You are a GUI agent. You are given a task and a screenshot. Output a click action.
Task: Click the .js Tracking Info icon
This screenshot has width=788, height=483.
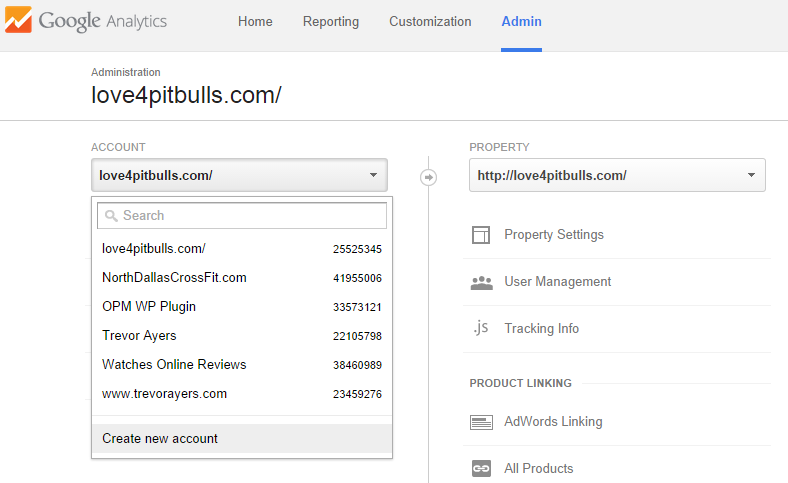(x=481, y=328)
